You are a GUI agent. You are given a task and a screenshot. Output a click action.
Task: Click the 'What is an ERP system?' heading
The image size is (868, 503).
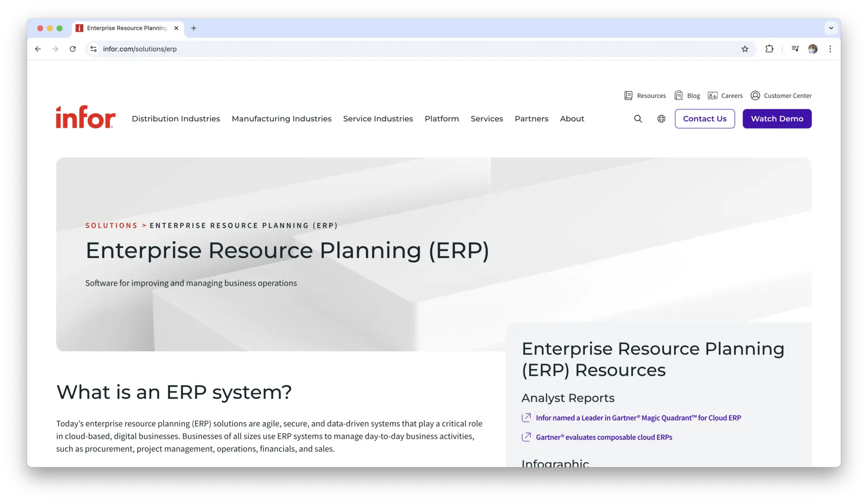click(x=174, y=392)
